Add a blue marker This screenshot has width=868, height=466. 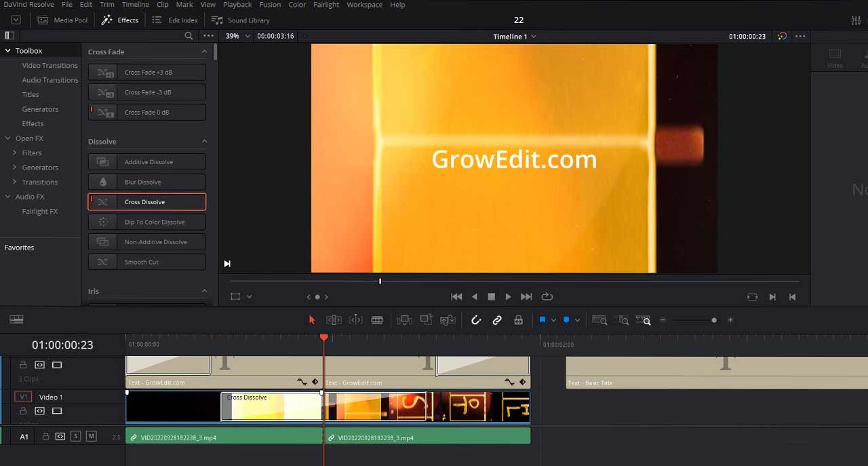(x=566, y=320)
